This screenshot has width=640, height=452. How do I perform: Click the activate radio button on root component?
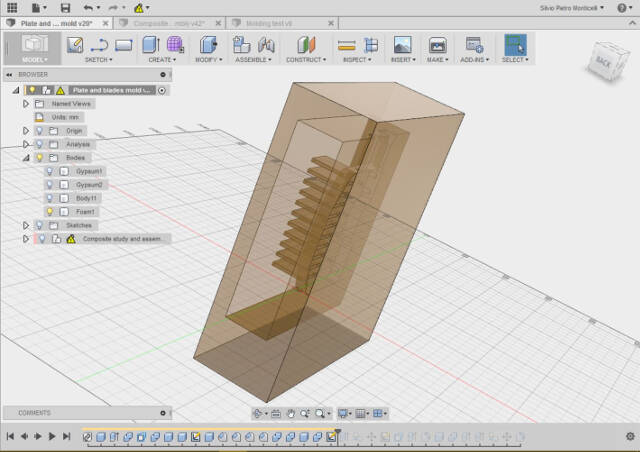pos(162,90)
